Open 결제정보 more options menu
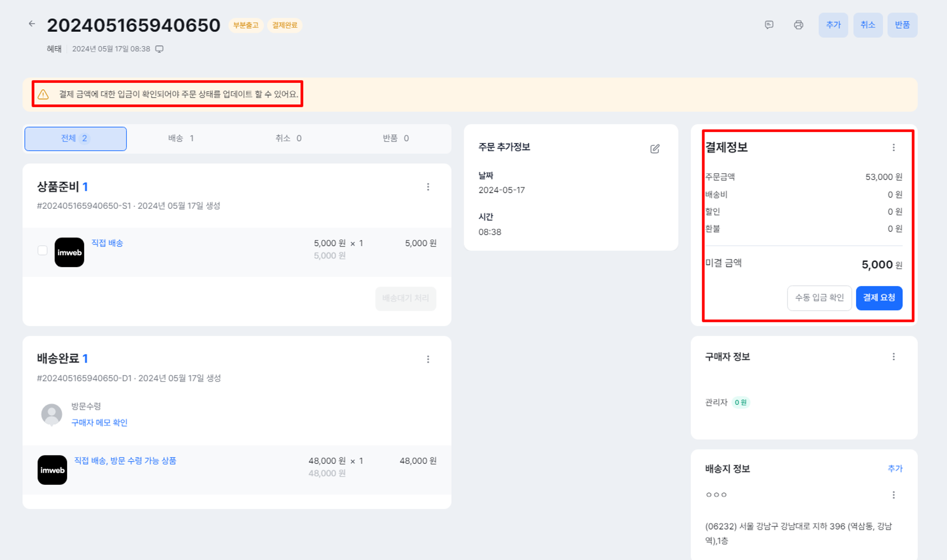The image size is (947, 560). pos(893,147)
